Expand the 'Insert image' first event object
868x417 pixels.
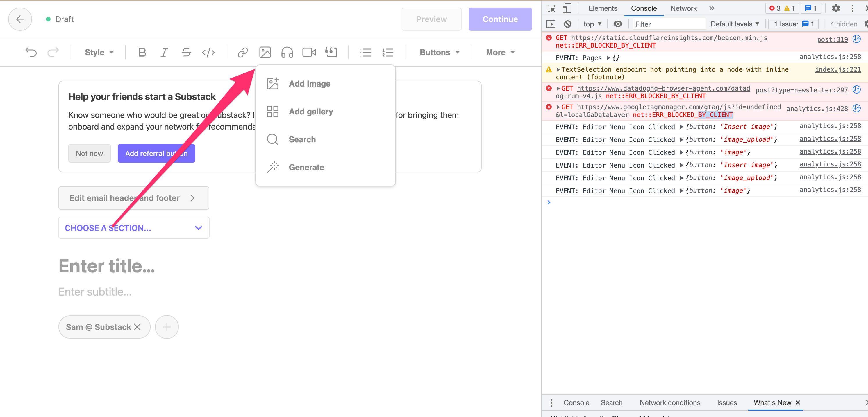click(682, 127)
